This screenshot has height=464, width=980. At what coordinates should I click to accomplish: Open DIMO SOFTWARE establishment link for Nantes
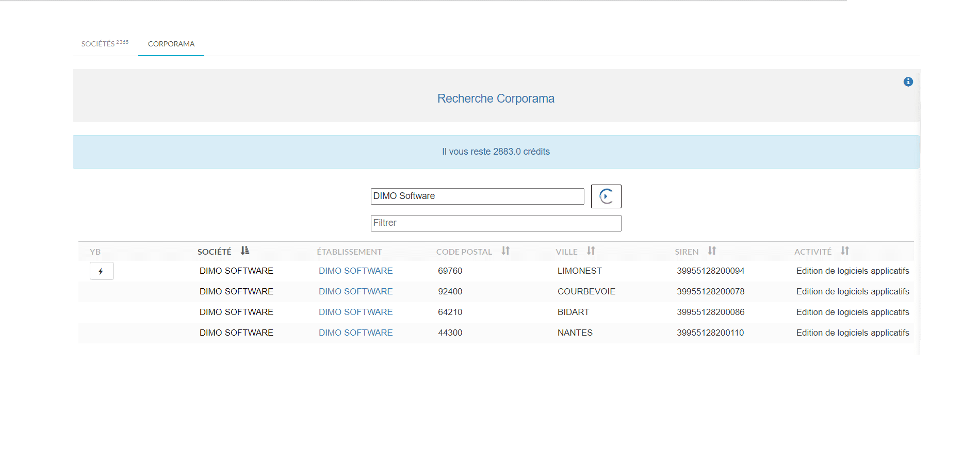pos(355,333)
